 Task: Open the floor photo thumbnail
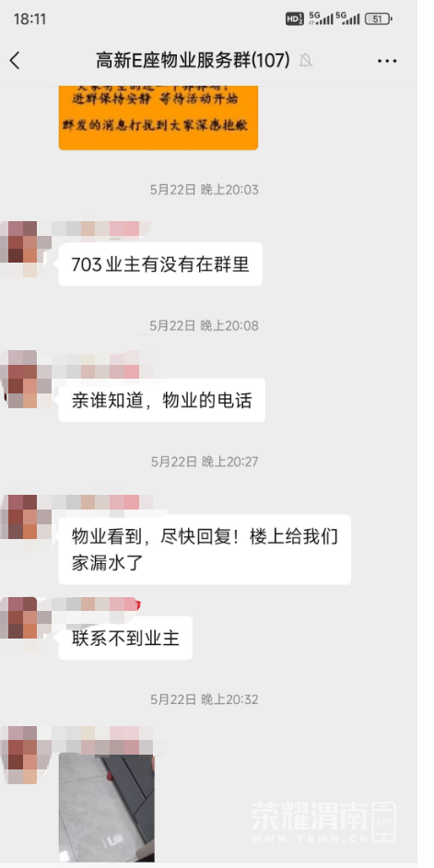pos(107,807)
